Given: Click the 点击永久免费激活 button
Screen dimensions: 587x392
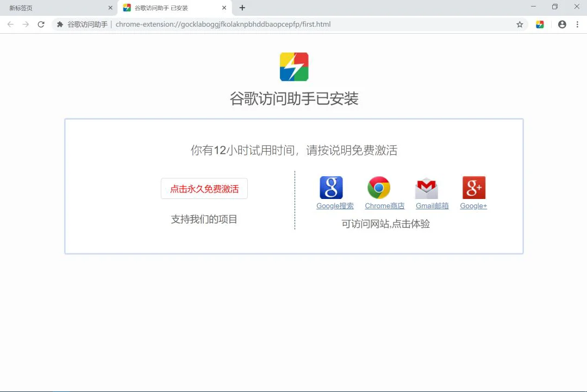Looking at the screenshot, I should tap(204, 189).
